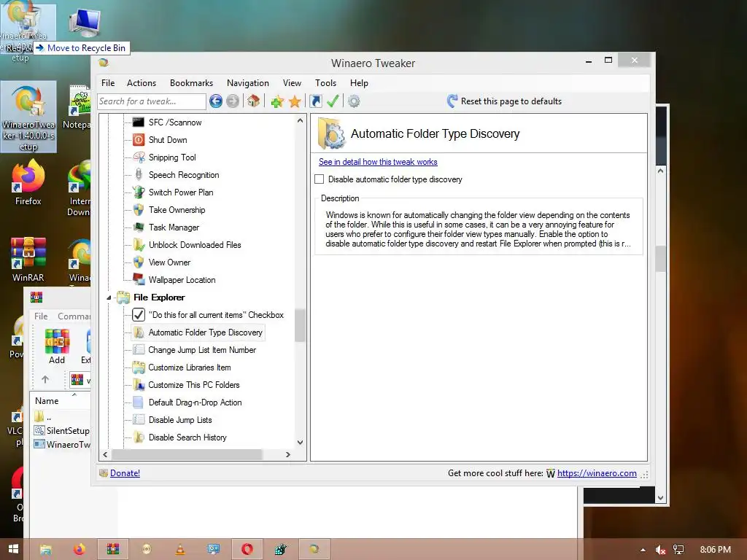Select Unblock Downloaded Files item
Screen dimensions: 747x560
coord(194,245)
